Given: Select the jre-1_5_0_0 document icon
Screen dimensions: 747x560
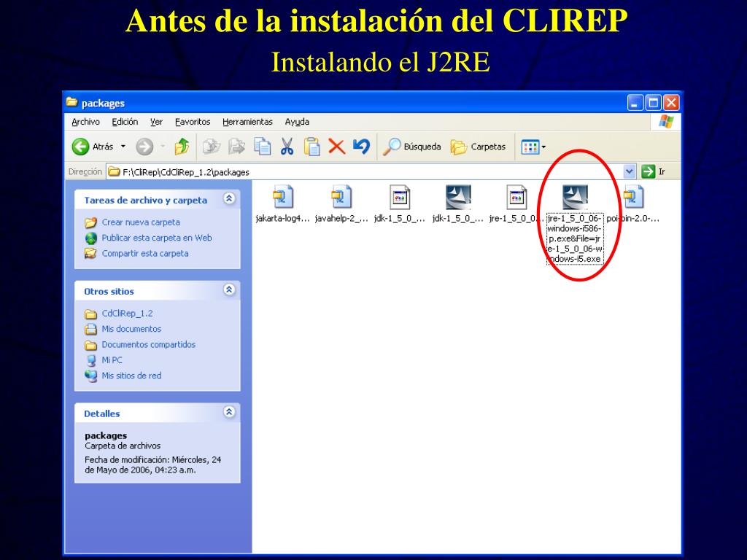Looking at the screenshot, I should pyautogui.click(x=516, y=197).
